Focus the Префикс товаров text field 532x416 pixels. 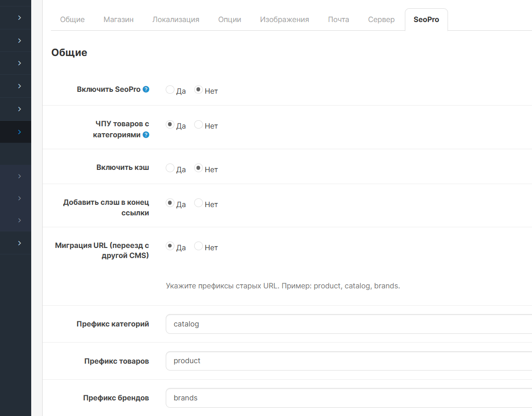349,361
